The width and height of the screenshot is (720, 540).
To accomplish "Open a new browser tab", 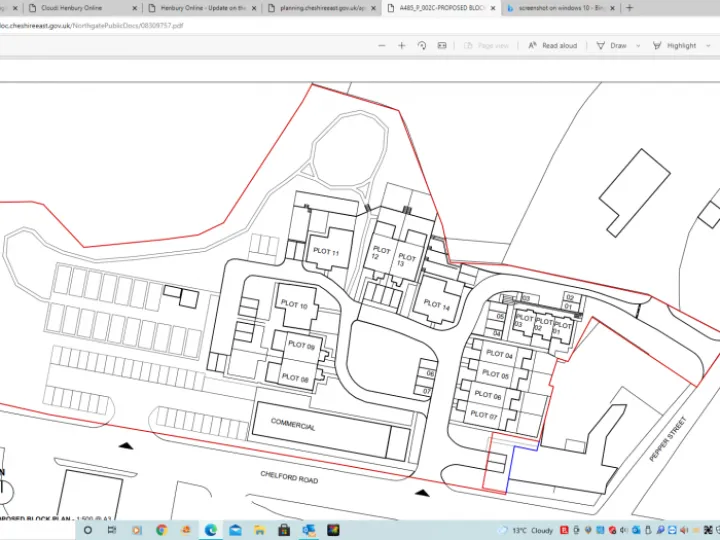I will coord(629,8).
